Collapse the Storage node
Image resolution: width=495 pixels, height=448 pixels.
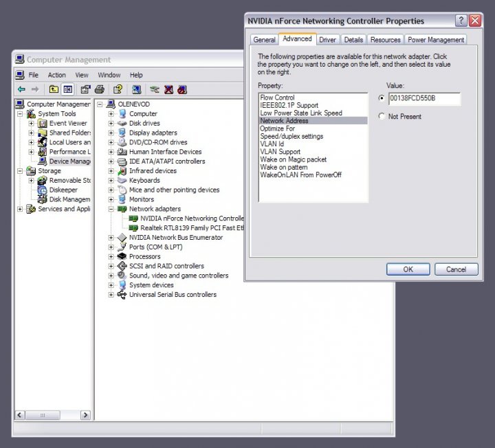pyautogui.click(x=20, y=171)
